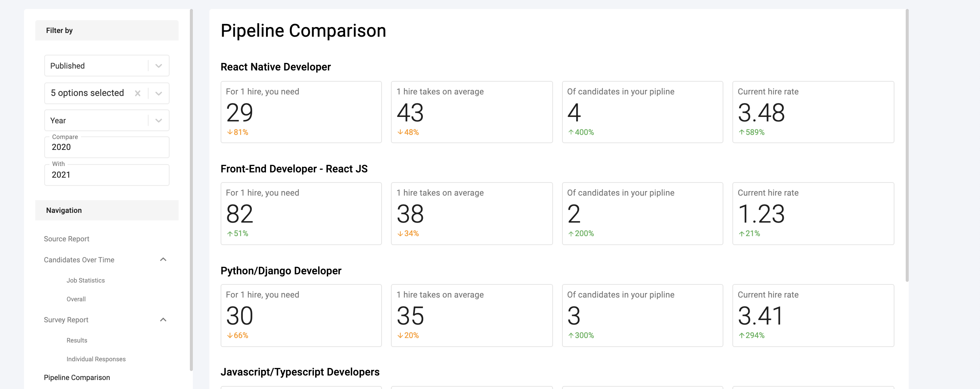Click the up arrow beside 400%
Viewport: 980px width, 389px height.
(x=571, y=132)
